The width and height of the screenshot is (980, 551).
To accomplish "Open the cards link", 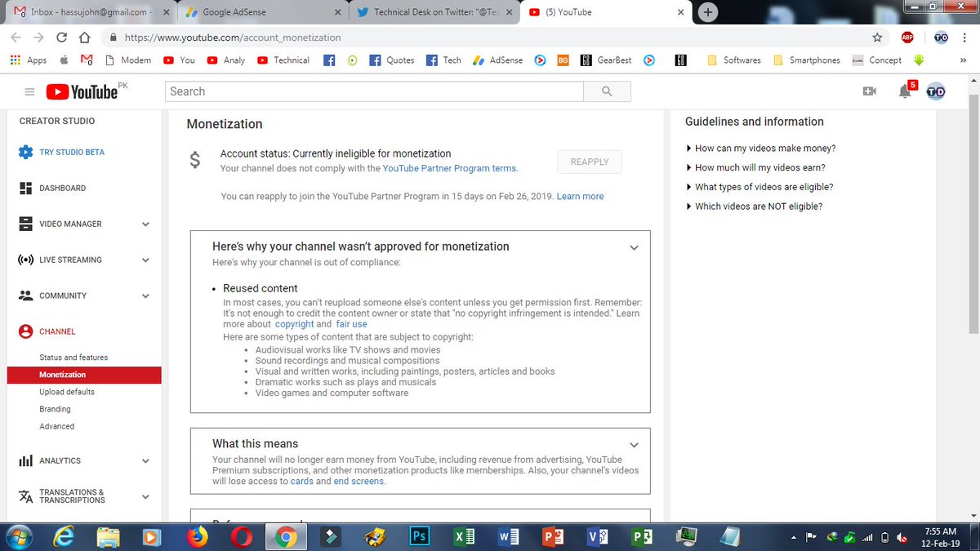I will pyautogui.click(x=301, y=481).
